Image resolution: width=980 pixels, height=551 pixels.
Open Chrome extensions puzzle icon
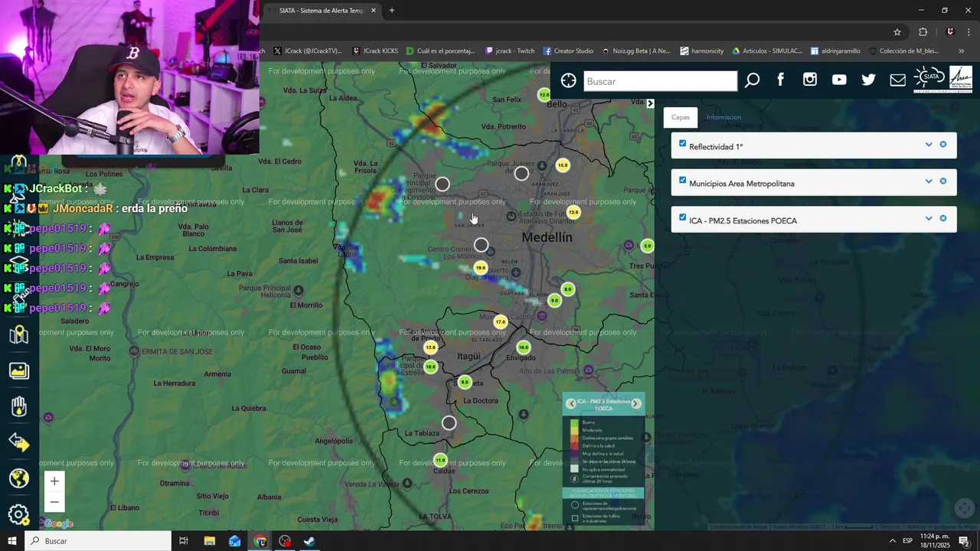click(x=923, y=32)
